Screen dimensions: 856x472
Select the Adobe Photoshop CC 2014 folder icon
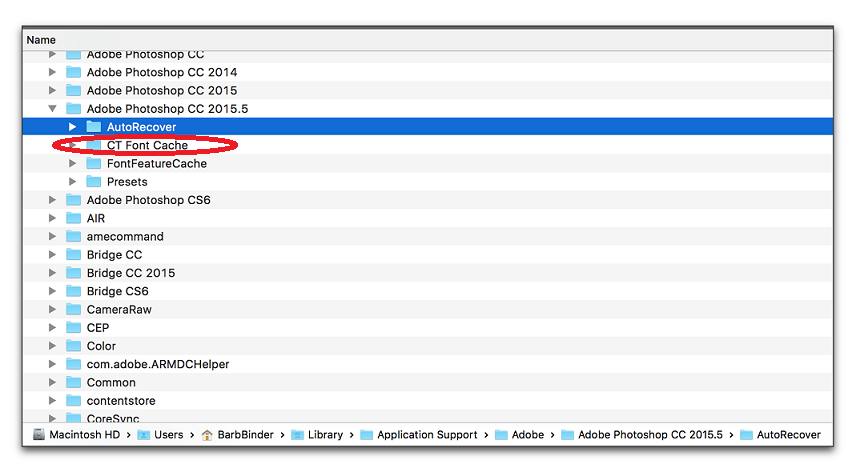click(x=73, y=72)
